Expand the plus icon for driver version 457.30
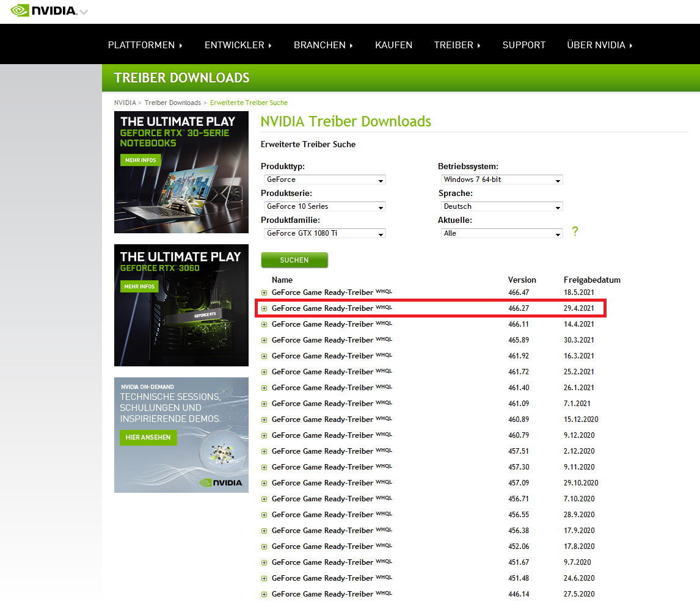Screen dimensions: 700x610 pos(264,467)
